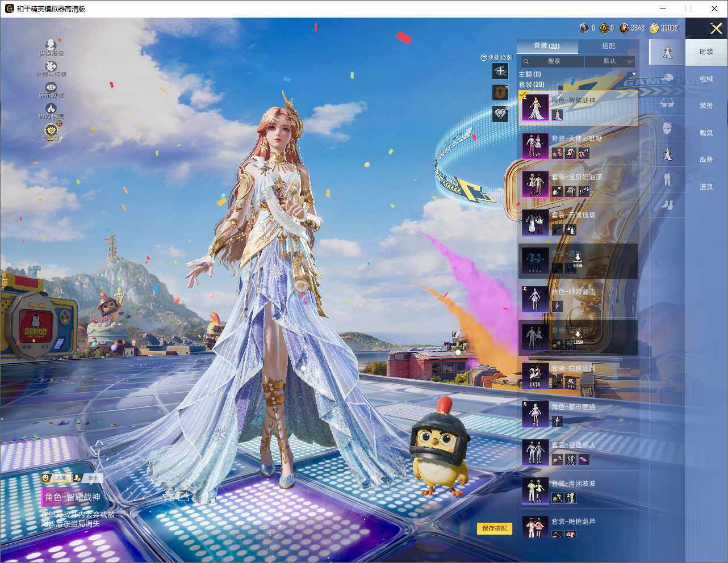Click the 套装 (39) section header text

(x=532, y=85)
